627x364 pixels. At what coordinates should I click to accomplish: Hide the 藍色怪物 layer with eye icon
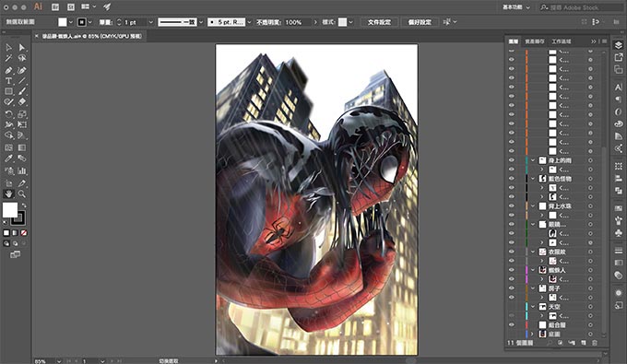512,179
